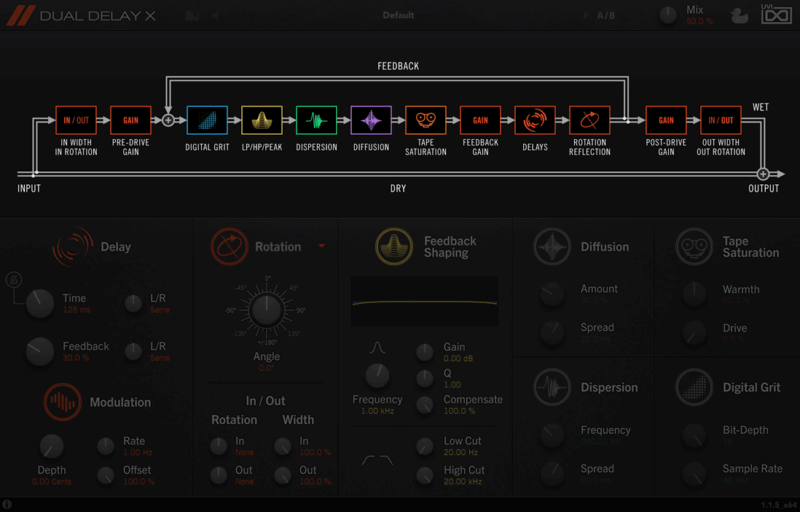The height and width of the screenshot is (512, 800).
Task: Select the Diffusion block in signal chain
Action: coord(371,120)
